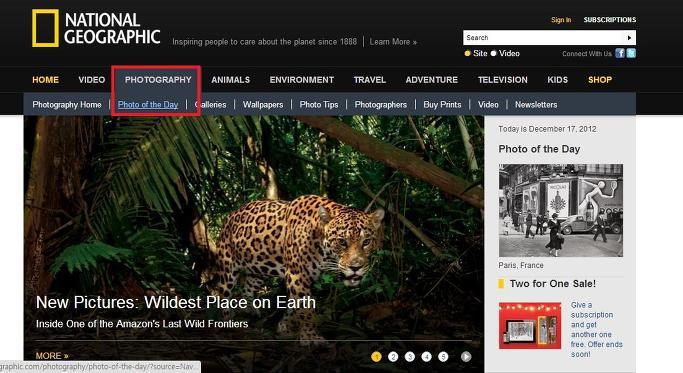683x373 pixels.
Task: Open the Buy Prints submenu link
Action: pos(442,105)
